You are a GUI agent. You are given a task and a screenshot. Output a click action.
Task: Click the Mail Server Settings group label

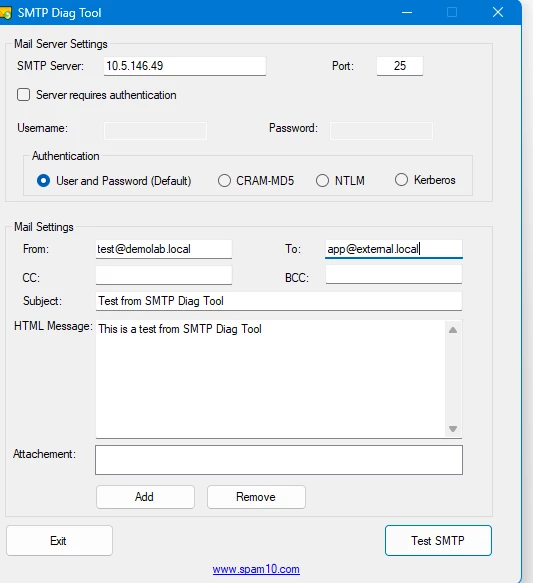click(61, 44)
